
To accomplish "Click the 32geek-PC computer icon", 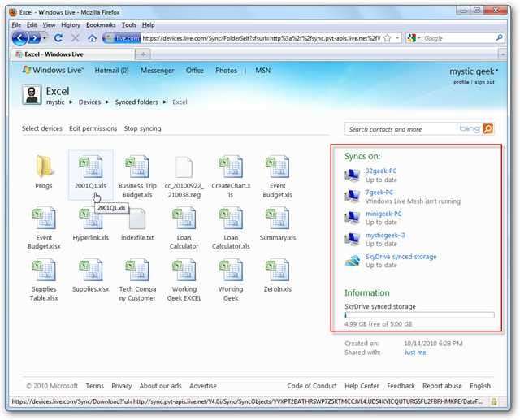I will pyautogui.click(x=353, y=175).
